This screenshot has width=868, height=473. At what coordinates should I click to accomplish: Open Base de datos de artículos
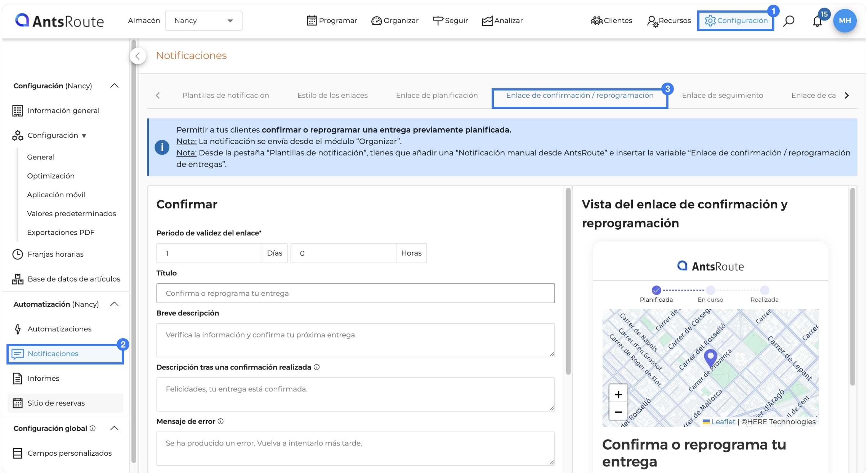[x=74, y=279]
